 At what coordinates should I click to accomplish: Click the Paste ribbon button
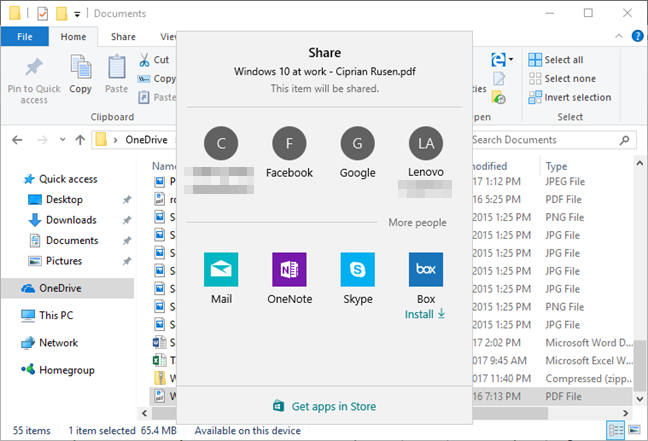point(117,74)
